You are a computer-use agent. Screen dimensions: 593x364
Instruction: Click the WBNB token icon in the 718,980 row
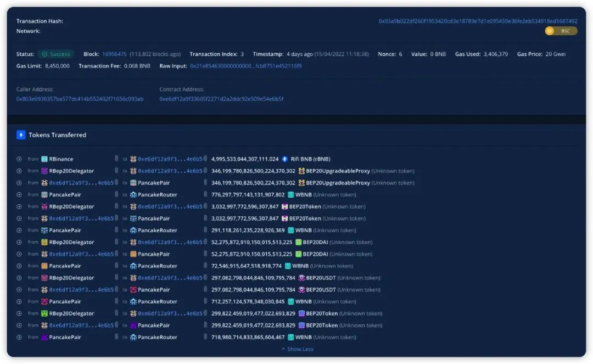click(x=291, y=337)
